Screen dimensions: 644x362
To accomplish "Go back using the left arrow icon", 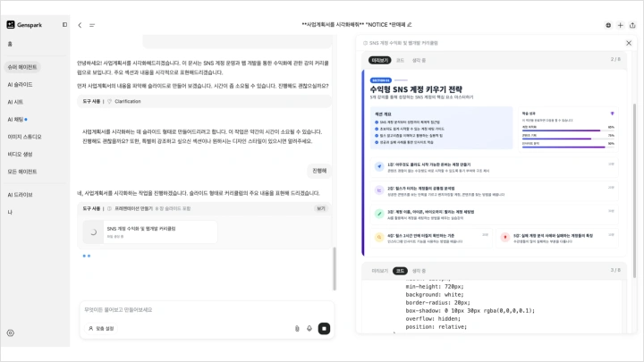I will pos(80,25).
